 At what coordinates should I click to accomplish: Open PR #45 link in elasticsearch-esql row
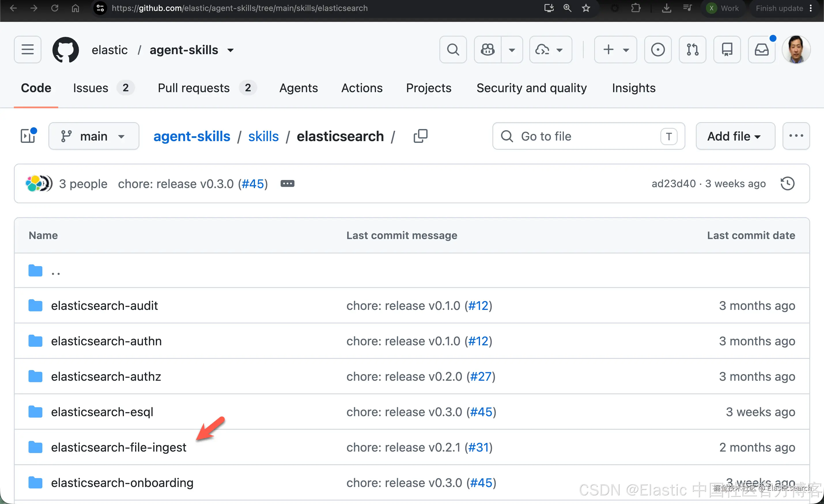pyautogui.click(x=481, y=412)
